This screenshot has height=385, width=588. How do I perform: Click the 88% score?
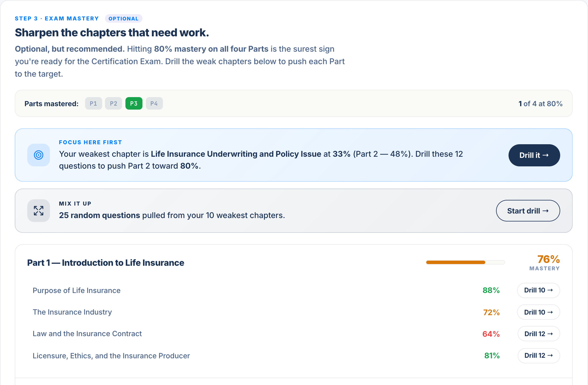coord(491,290)
